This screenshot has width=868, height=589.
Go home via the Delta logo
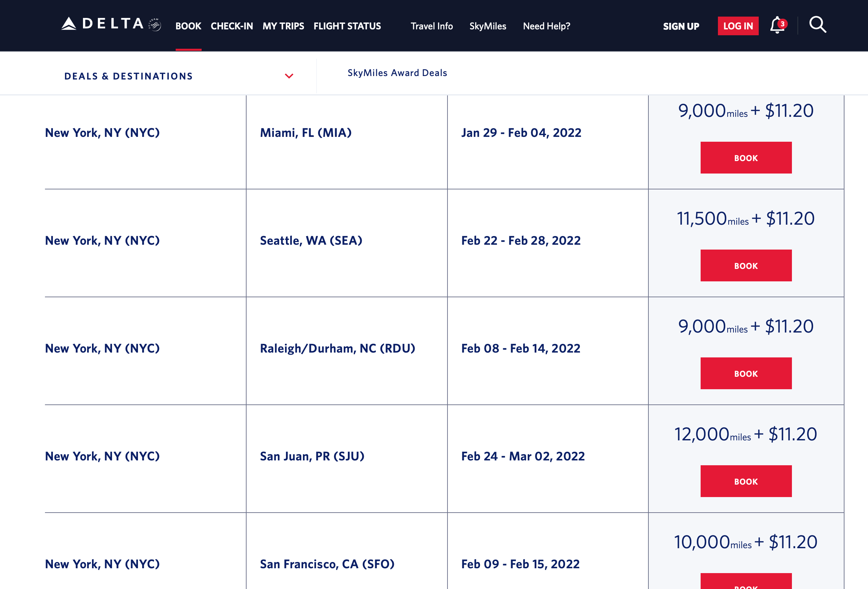click(x=102, y=24)
